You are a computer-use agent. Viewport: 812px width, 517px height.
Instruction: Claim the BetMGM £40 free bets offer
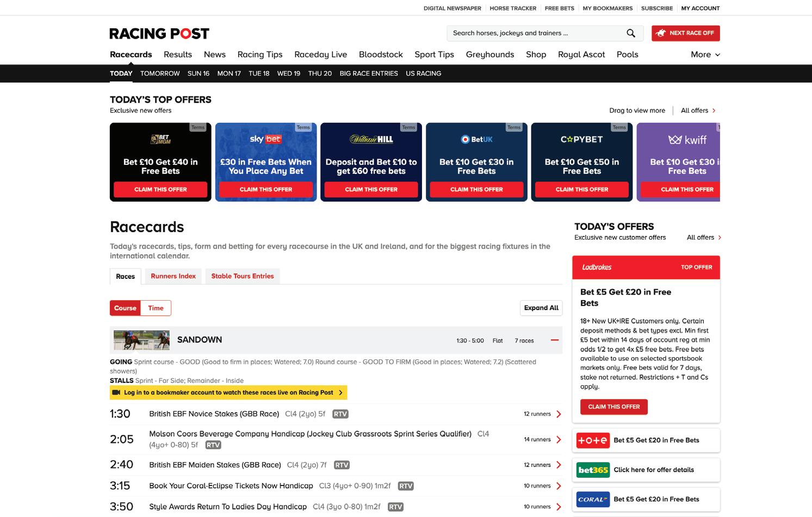point(160,190)
